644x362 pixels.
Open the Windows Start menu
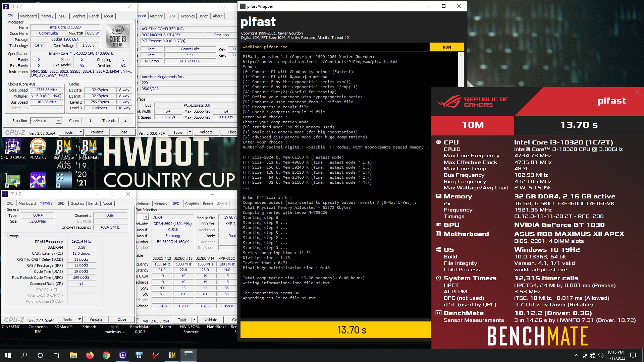[8, 355]
